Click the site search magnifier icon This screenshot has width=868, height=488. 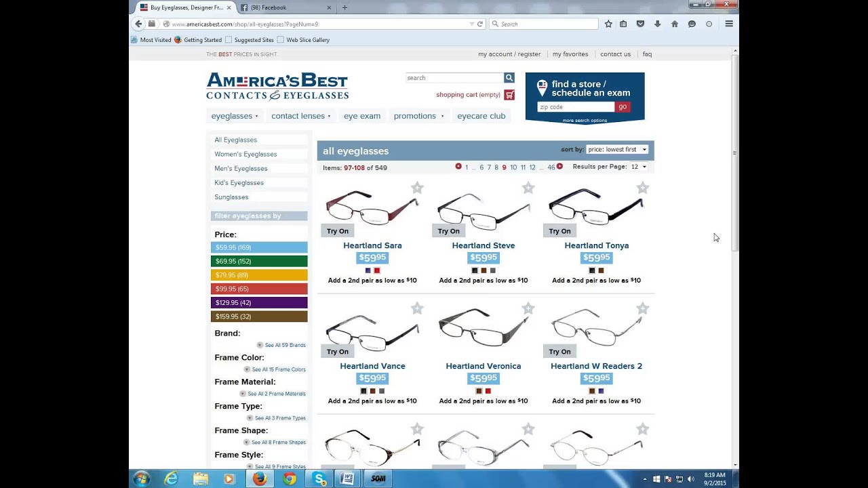click(509, 78)
